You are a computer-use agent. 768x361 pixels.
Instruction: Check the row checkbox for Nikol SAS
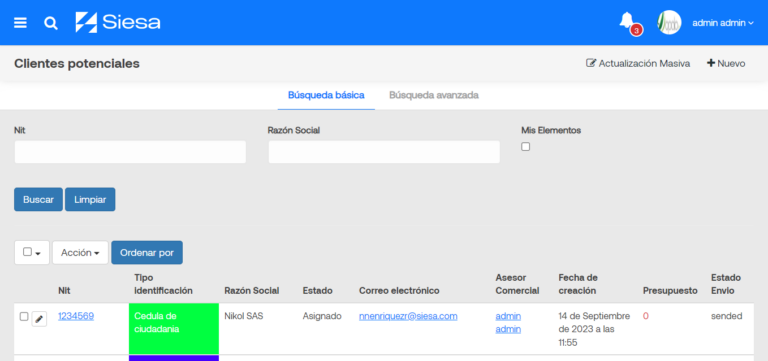pos(24,316)
